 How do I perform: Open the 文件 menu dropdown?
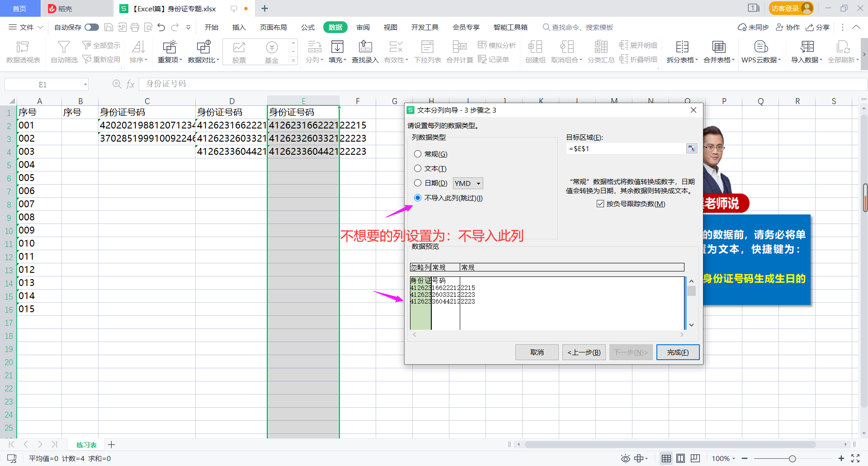coord(26,27)
